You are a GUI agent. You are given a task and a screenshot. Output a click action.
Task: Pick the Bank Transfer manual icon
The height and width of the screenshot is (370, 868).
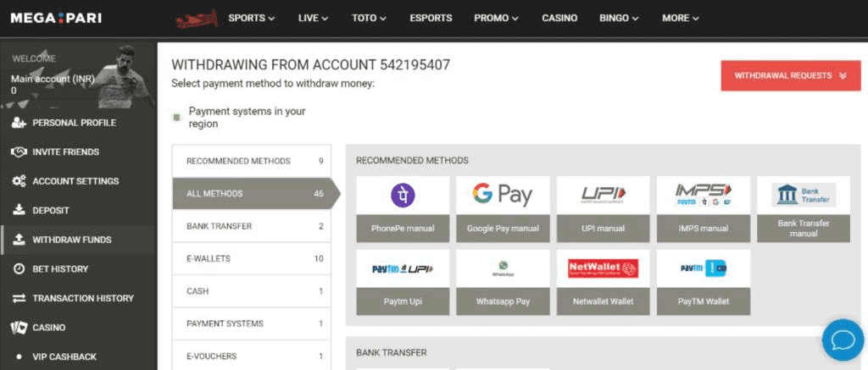click(803, 196)
